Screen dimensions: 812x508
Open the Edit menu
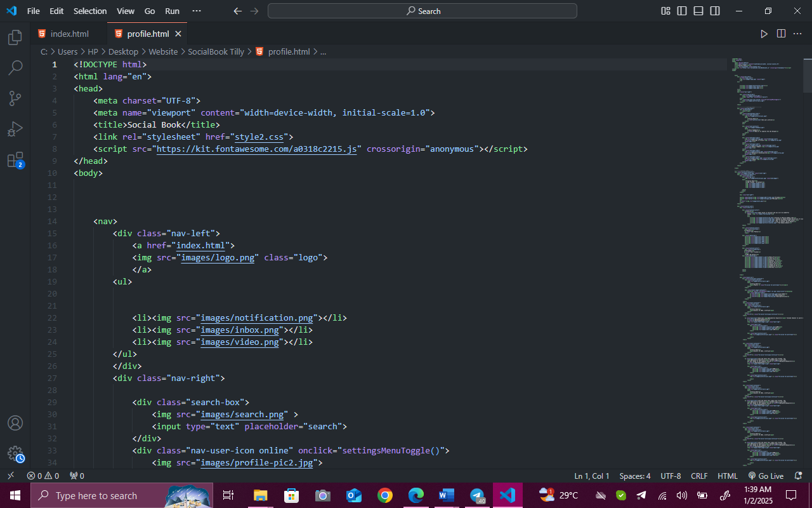(56, 11)
